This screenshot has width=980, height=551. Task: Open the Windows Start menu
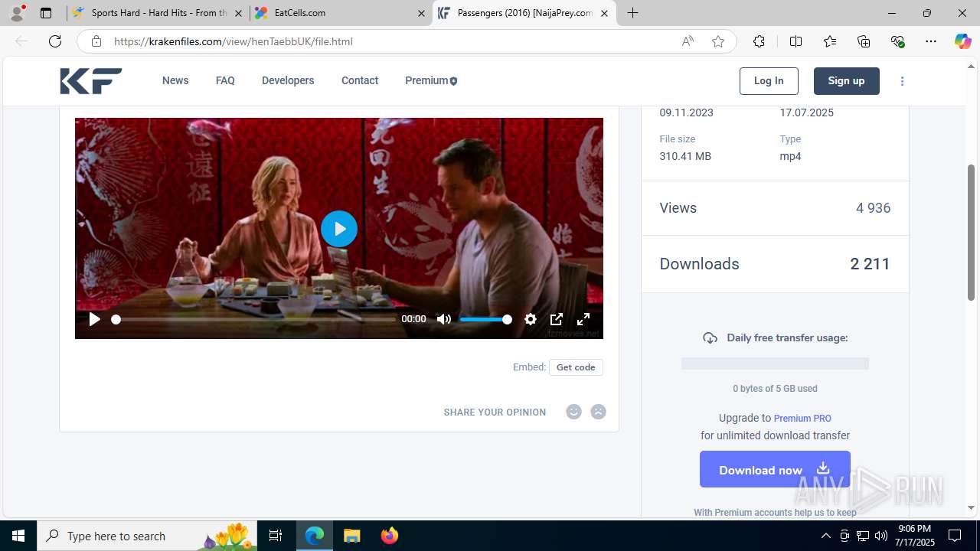tap(18, 536)
